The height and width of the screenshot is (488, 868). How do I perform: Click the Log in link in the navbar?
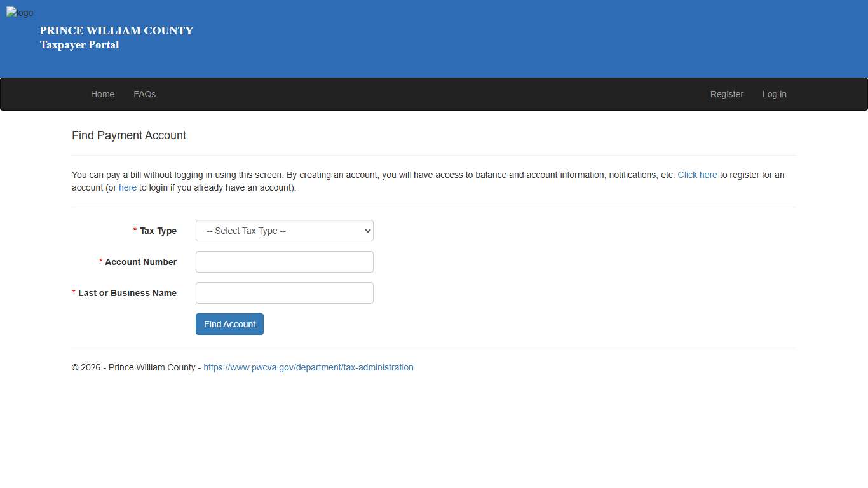[774, 93]
